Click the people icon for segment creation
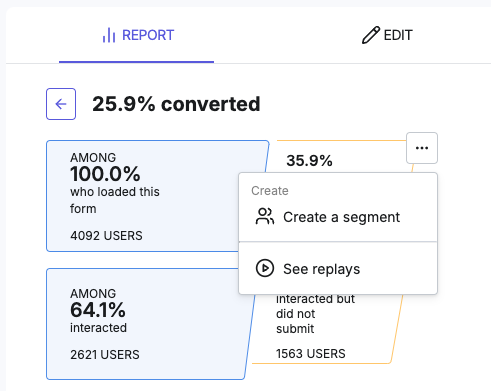 265,217
